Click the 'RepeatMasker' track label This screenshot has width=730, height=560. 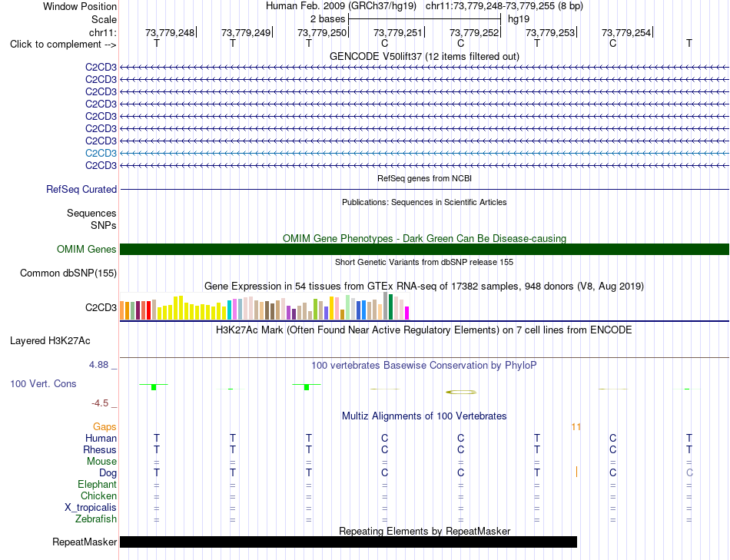pos(85,542)
